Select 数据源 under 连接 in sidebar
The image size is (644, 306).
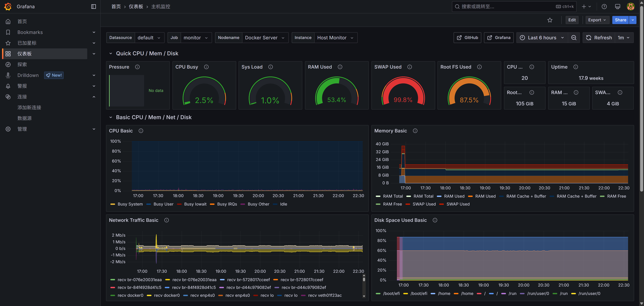point(24,118)
